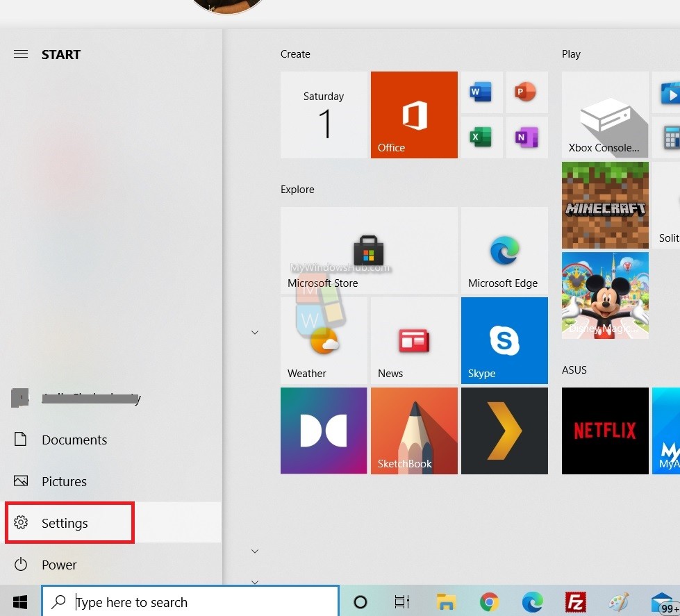Launch the Xbox Console Companion tile
The width and height of the screenshot is (680, 616).
click(605, 115)
